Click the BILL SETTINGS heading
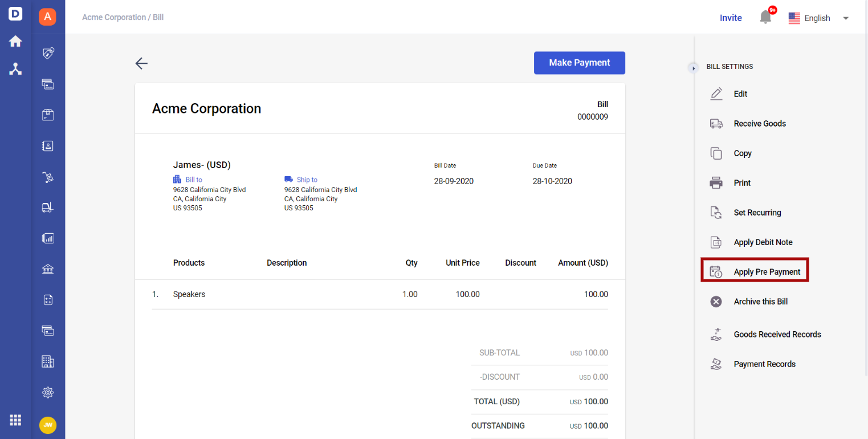868x439 pixels. click(730, 67)
